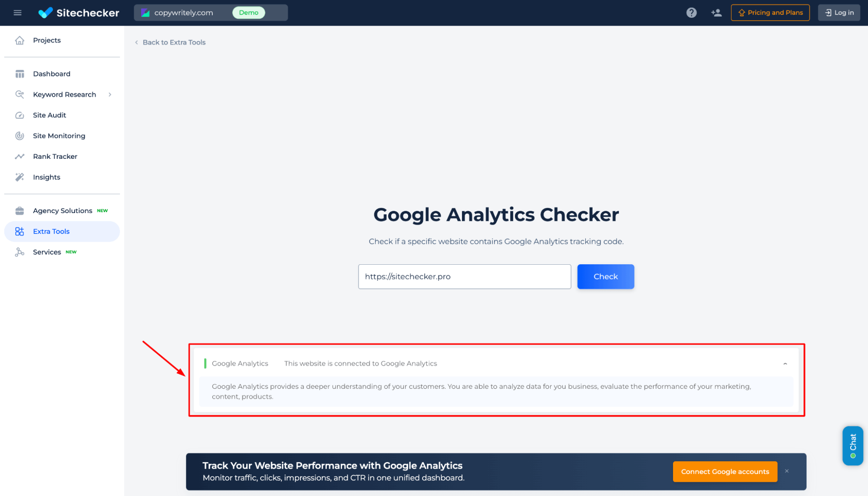Viewport: 868px width, 496px height.
Task: Expand the Keyword Research submenu arrow
Action: 110,94
